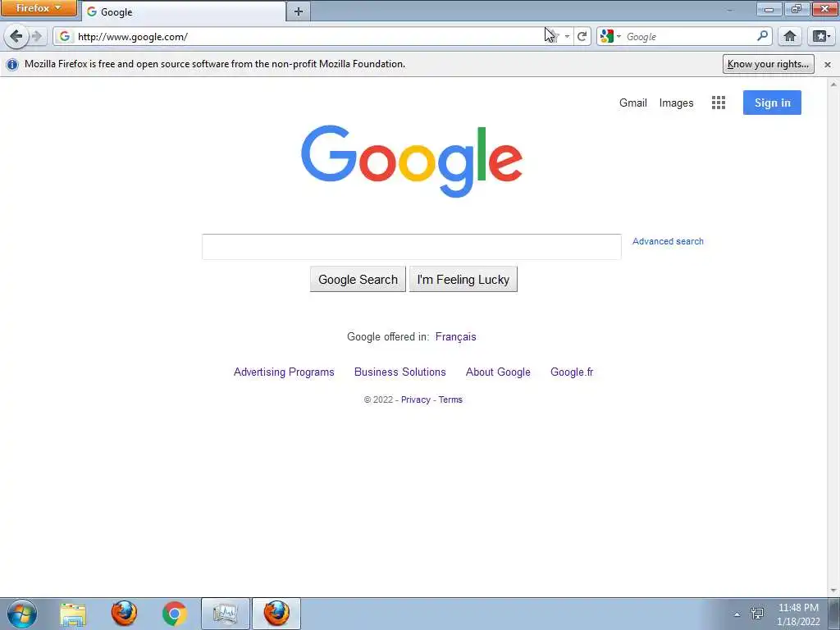Click the magnifier icon in Firefox search box
This screenshot has width=840, height=630.
(x=762, y=36)
